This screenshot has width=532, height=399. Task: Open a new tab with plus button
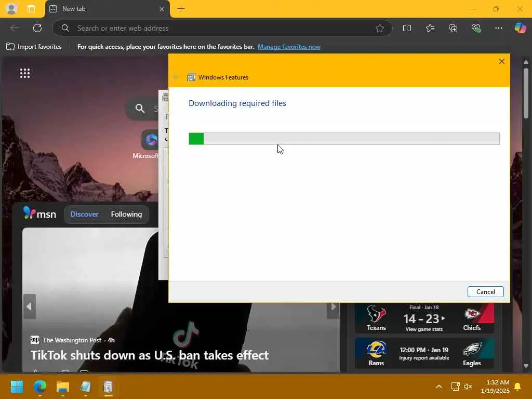tap(181, 9)
